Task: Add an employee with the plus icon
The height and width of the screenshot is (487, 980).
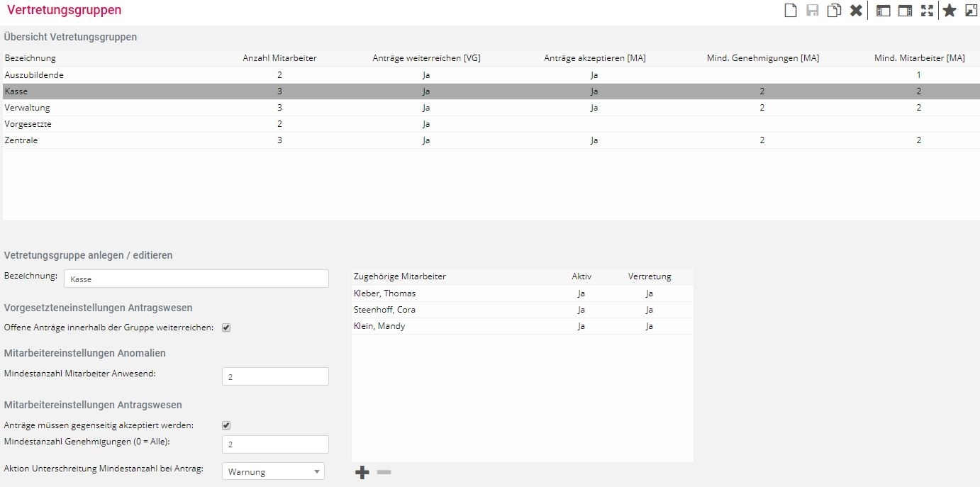Action: (x=362, y=473)
